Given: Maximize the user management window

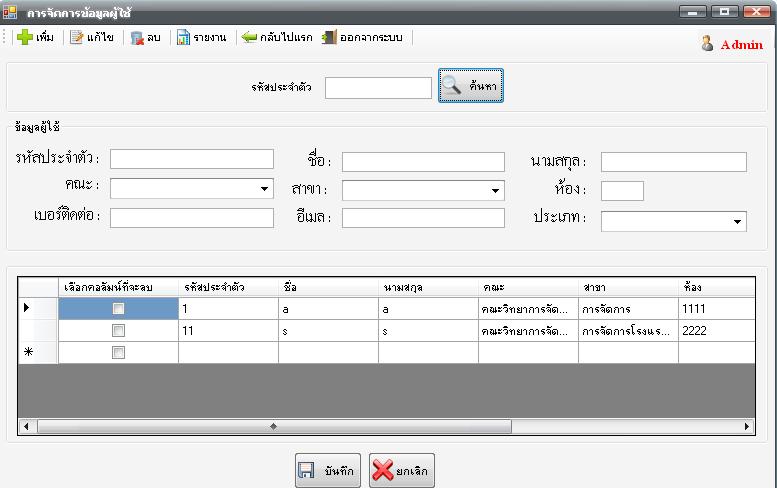Looking at the screenshot, I should 724,11.
